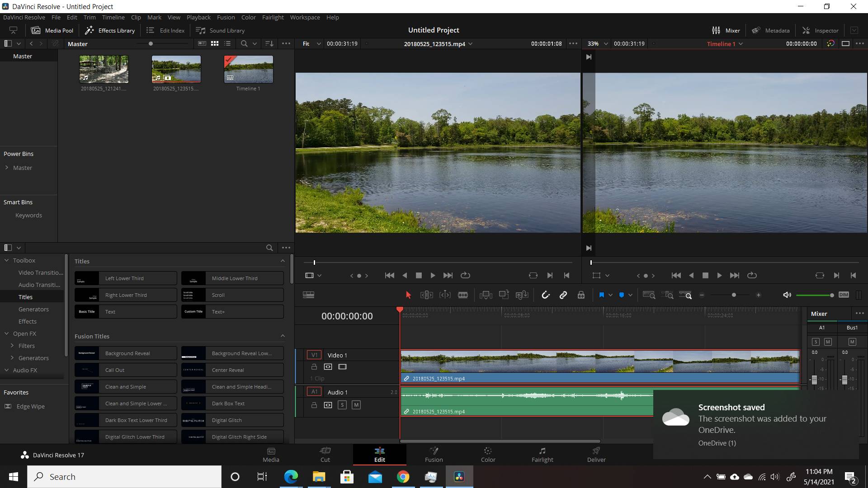
Task: Toggle loop in timeline viewer
Action: tap(752, 275)
